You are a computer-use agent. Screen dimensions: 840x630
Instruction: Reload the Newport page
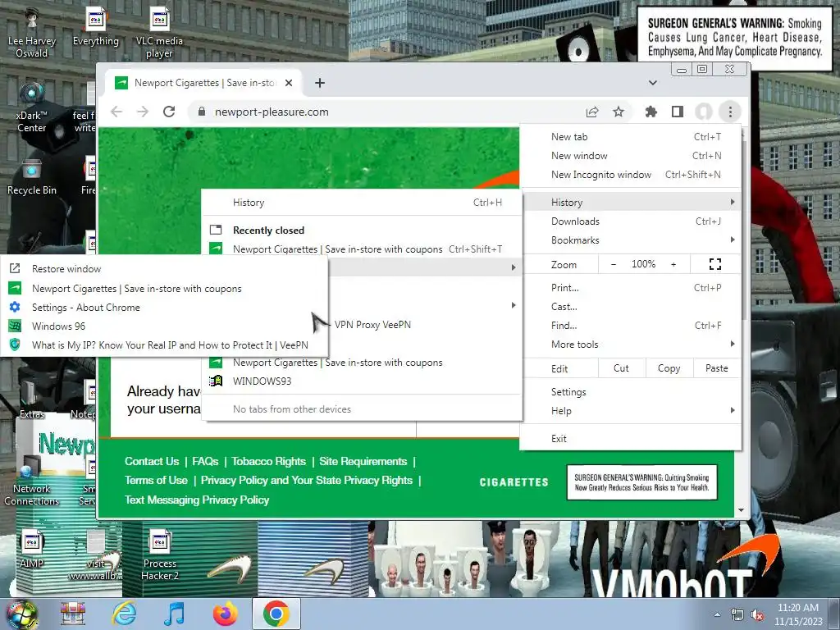coord(169,112)
